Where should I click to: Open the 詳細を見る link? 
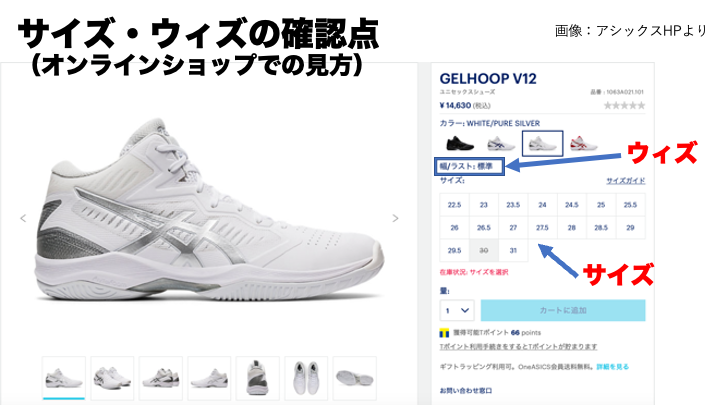pyautogui.click(x=612, y=367)
